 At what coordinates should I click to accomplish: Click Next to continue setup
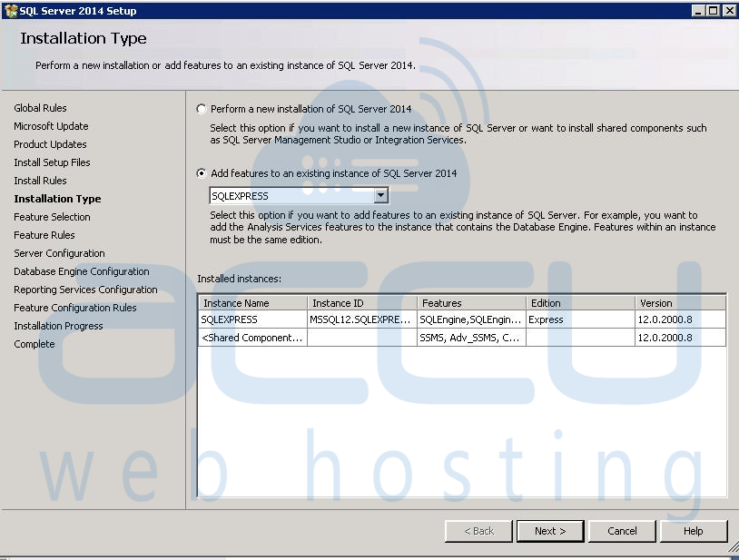pyautogui.click(x=550, y=531)
